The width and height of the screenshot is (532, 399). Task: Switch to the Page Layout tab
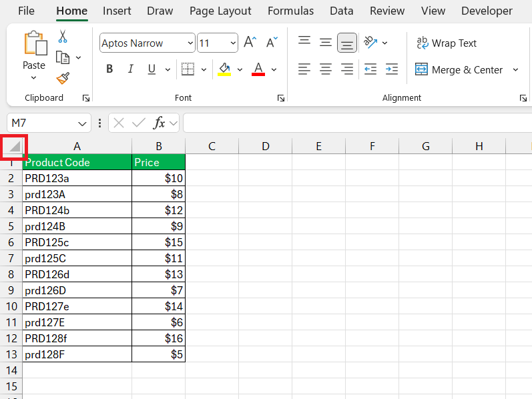[220, 11]
